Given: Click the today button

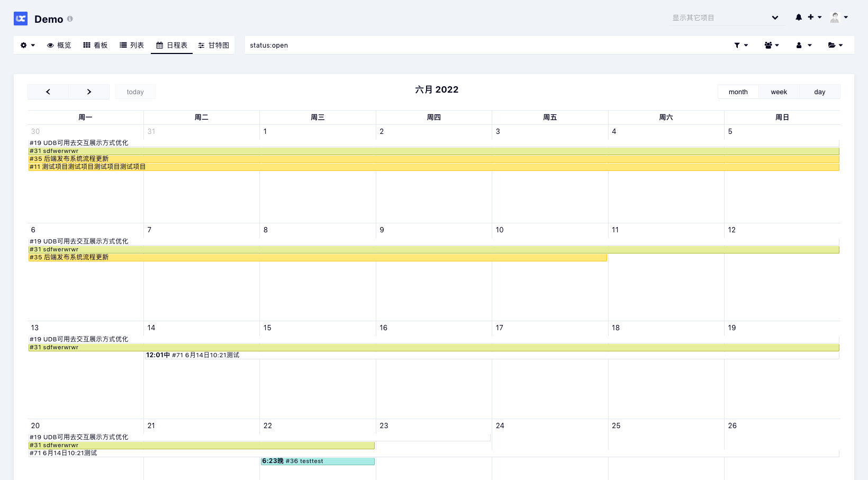Looking at the screenshot, I should pyautogui.click(x=135, y=92).
